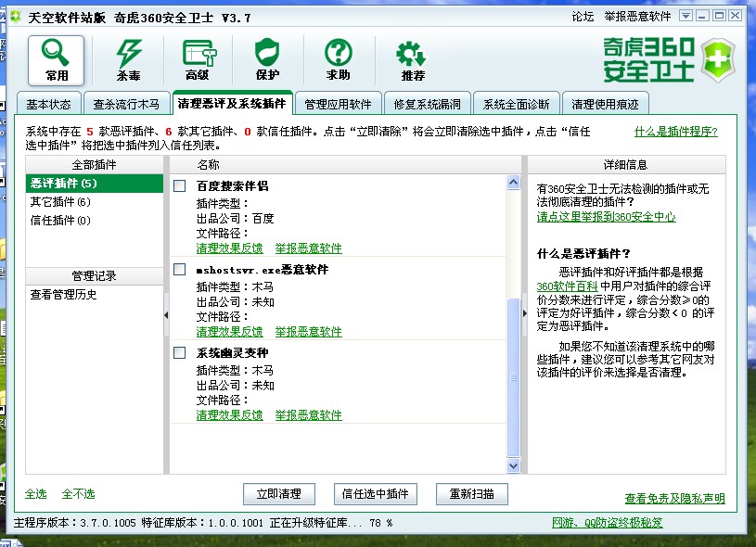The height and width of the screenshot is (547, 756).
Task: Click the 管理记录 panel header
Action: (x=95, y=276)
